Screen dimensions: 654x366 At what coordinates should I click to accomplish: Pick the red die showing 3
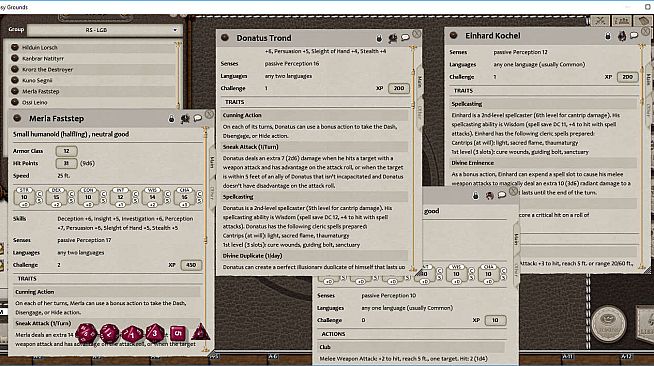coord(155,333)
